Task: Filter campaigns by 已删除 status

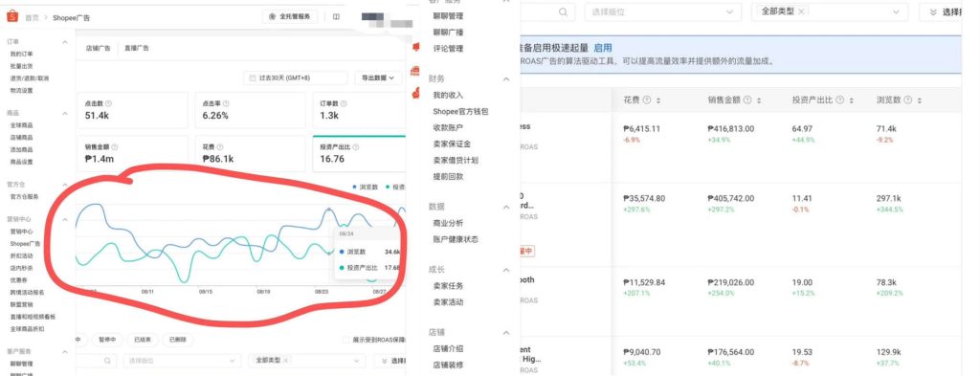Action: [177, 340]
